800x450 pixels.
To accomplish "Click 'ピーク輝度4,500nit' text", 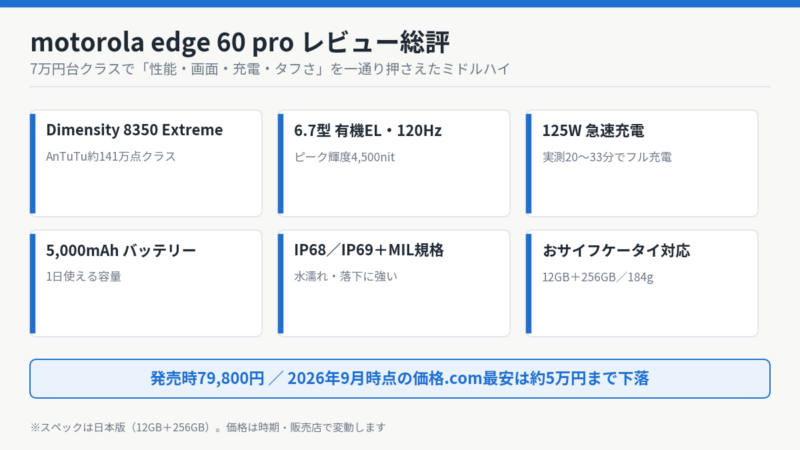I will (344, 157).
